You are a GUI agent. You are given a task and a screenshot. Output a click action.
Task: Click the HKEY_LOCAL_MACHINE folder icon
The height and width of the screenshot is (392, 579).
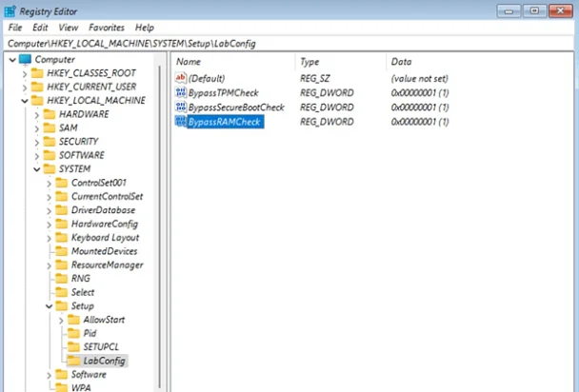(x=37, y=100)
